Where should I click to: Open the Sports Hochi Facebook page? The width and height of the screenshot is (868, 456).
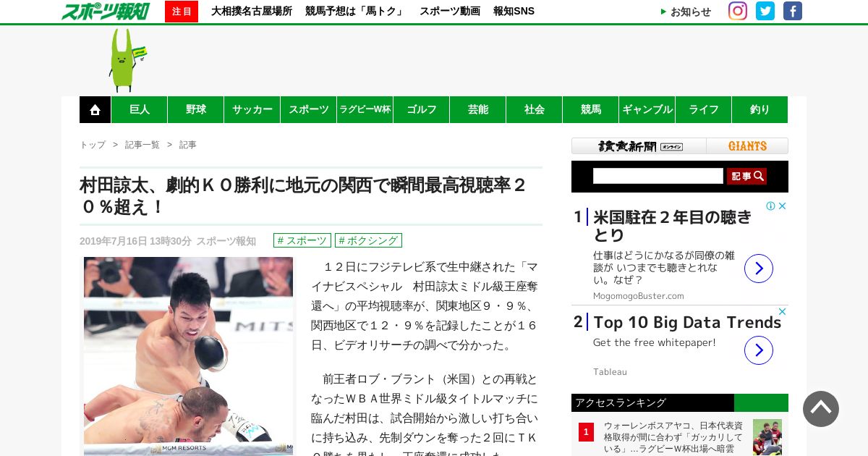coord(793,11)
